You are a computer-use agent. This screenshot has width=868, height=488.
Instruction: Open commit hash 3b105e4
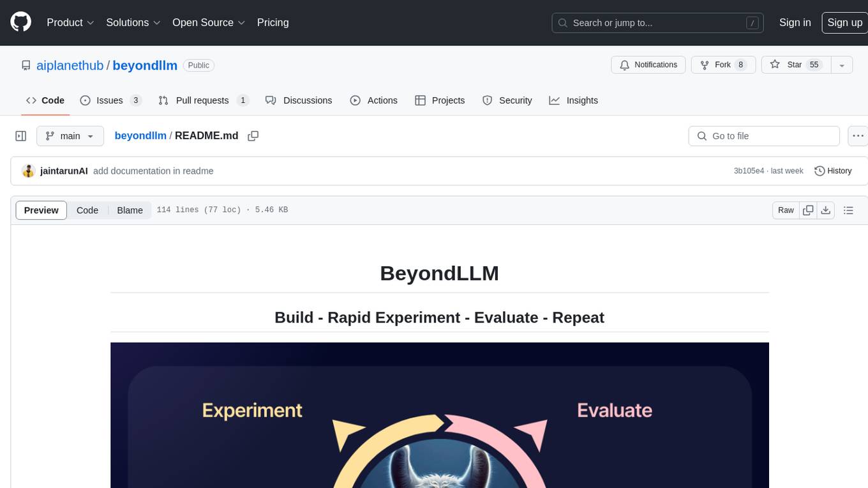(x=749, y=171)
